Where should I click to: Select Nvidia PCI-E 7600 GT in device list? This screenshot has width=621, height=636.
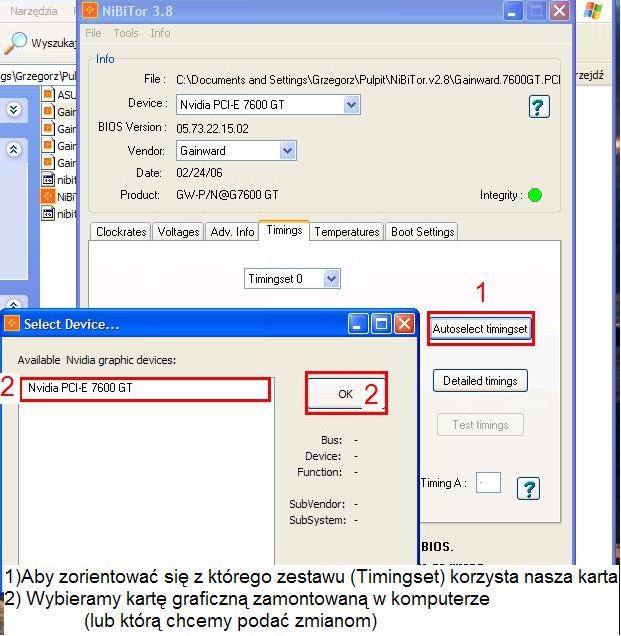click(145, 388)
